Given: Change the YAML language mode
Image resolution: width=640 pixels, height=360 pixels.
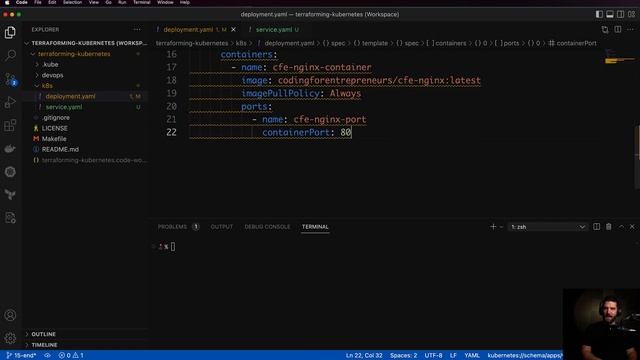Looking at the screenshot, I should (472, 355).
